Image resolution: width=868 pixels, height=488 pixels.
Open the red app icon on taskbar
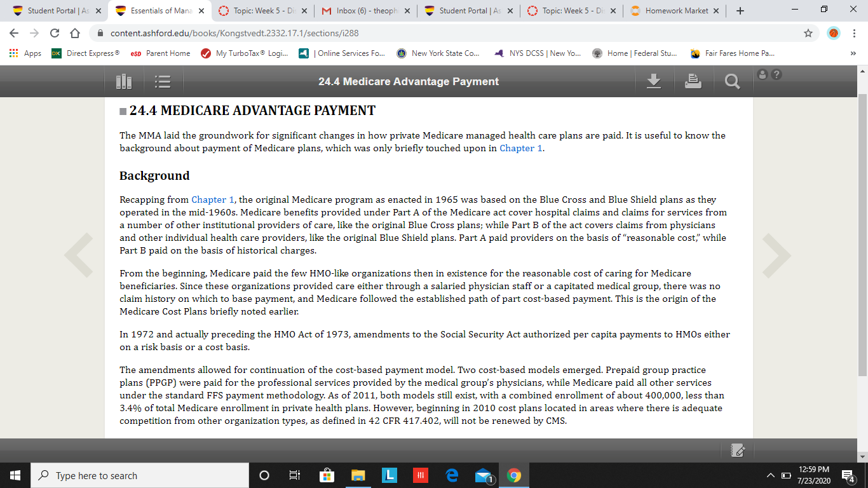coord(421,475)
